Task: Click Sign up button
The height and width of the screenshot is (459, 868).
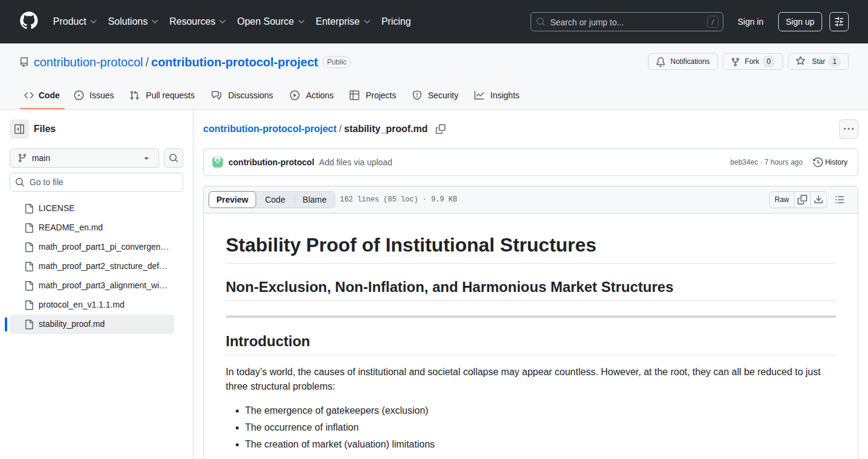Action: tap(800, 22)
